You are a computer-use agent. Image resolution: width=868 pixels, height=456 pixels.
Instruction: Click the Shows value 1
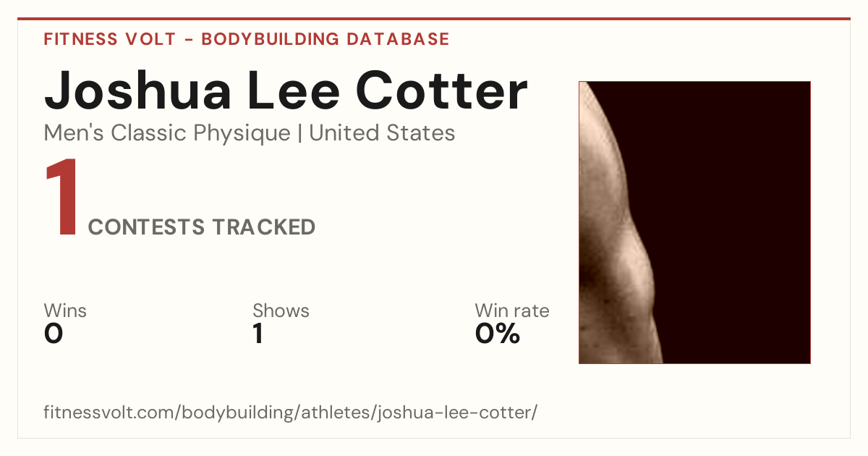click(x=258, y=334)
